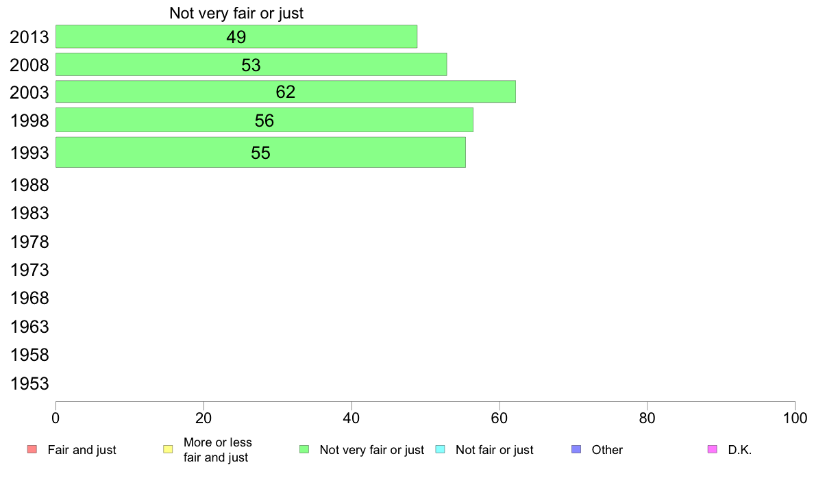Select the 1993 bar showing 55
Viewport: 814px width, 504px height.
(x=260, y=152)
